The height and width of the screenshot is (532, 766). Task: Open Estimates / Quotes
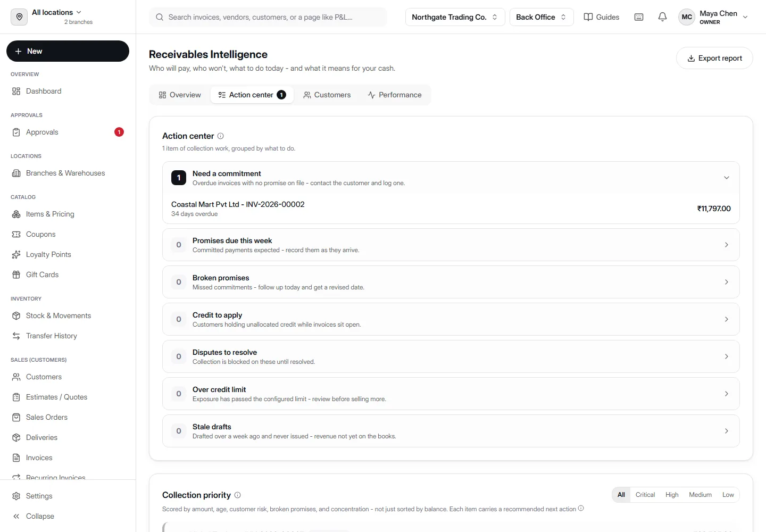pos(68,397)
